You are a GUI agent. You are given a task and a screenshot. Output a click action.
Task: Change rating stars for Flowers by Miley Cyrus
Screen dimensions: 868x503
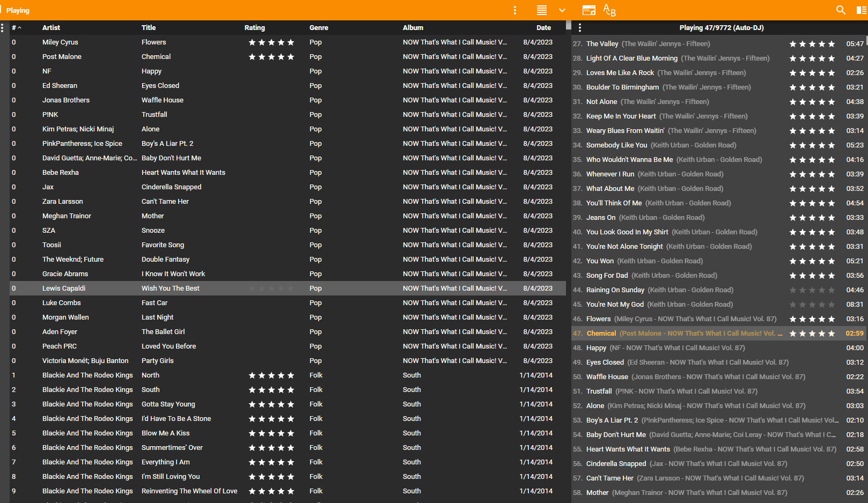coord(271,42)
